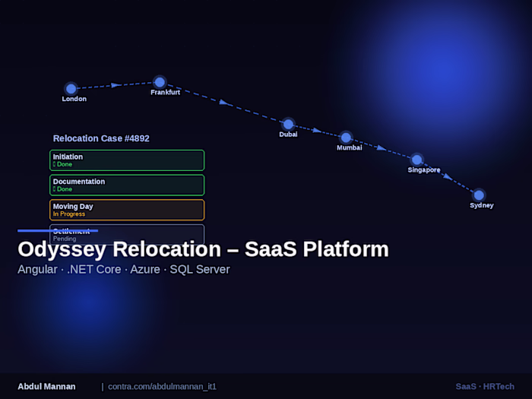Image resolution: width=532 pixels, height=399 pixels.
Task: Click the London label text
Action: tap(74, 99)
